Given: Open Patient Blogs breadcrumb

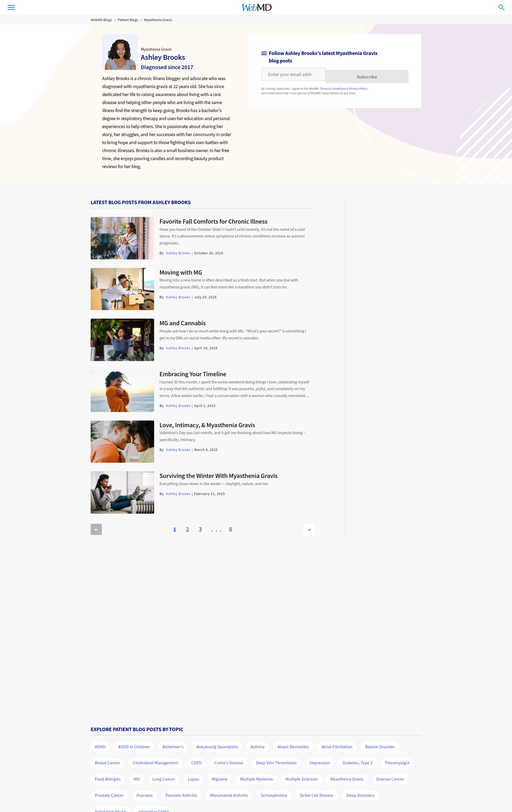Looking at the screenshot, I should pyautogui.click(x=128, y=20).
